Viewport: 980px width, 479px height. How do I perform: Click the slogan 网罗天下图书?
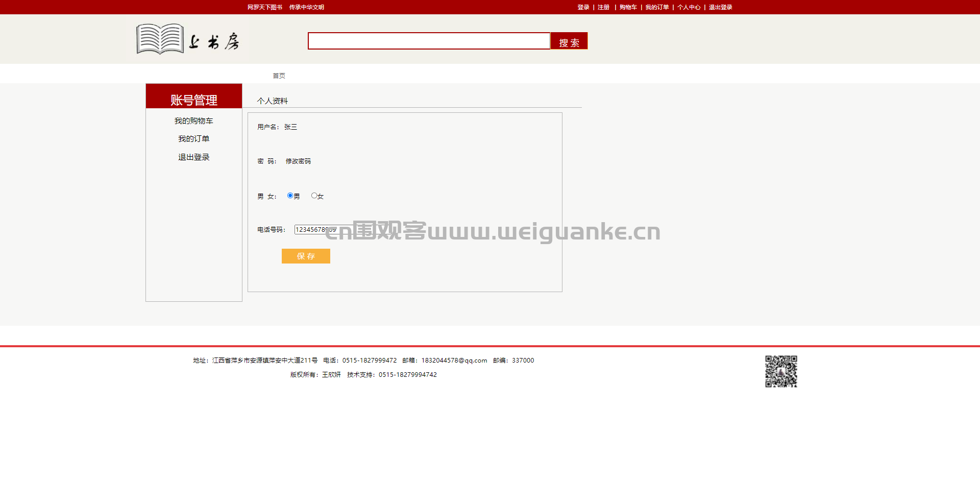[x=265, y=7]
